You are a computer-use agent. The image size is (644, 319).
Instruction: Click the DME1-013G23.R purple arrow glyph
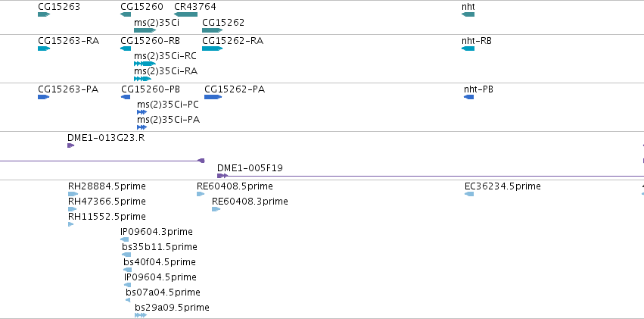click(70, 145)
